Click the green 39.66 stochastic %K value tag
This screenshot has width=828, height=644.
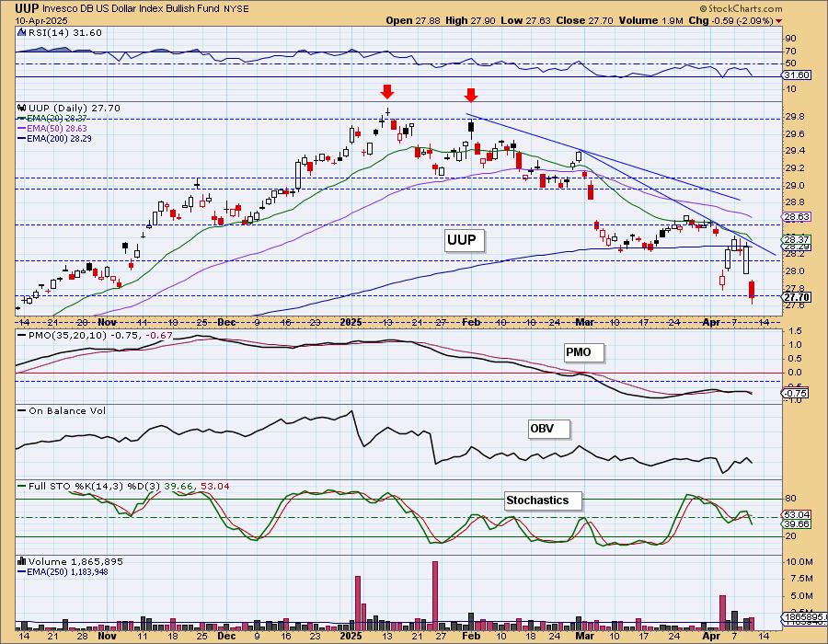pos(796,523)
